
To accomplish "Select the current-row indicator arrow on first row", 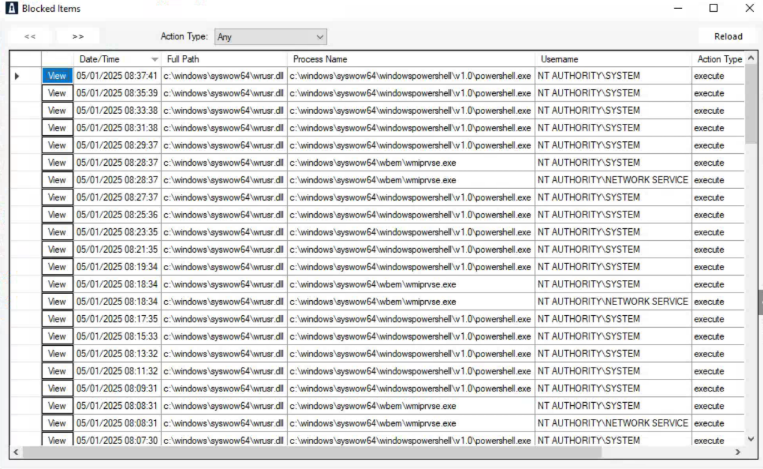I will point(17,76).
